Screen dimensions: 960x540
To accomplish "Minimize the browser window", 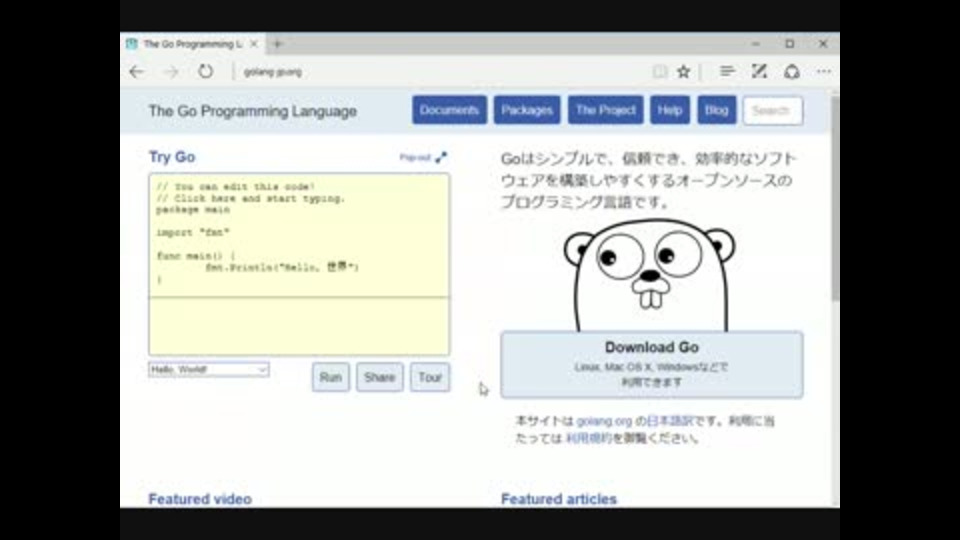I will point(756,44).
